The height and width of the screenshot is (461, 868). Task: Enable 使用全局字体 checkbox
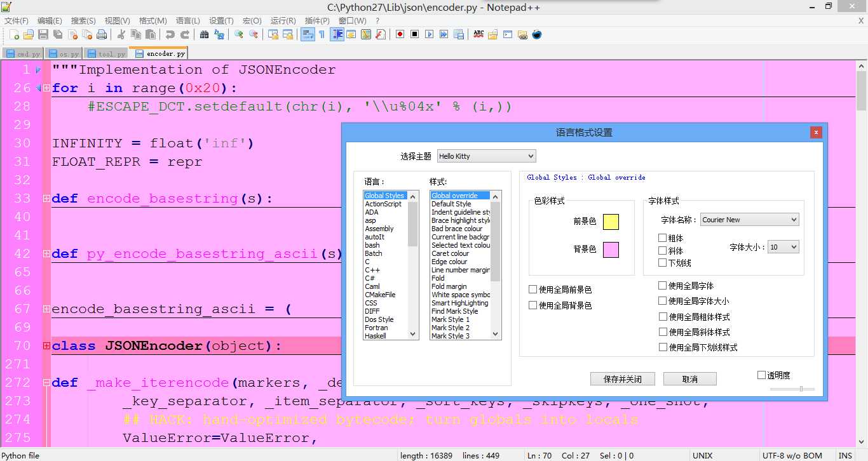(x=663, y=286)
